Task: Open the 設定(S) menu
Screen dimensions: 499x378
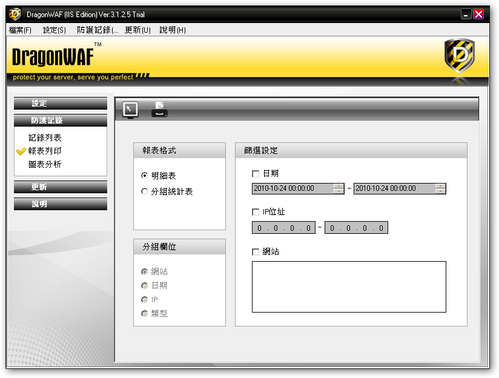Action: (x=54, y=30)
